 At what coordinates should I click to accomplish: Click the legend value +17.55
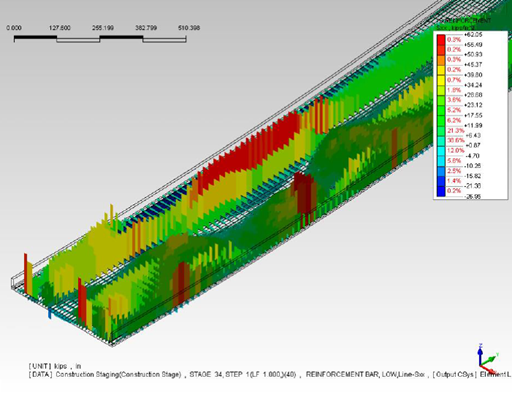coord(473,115)
